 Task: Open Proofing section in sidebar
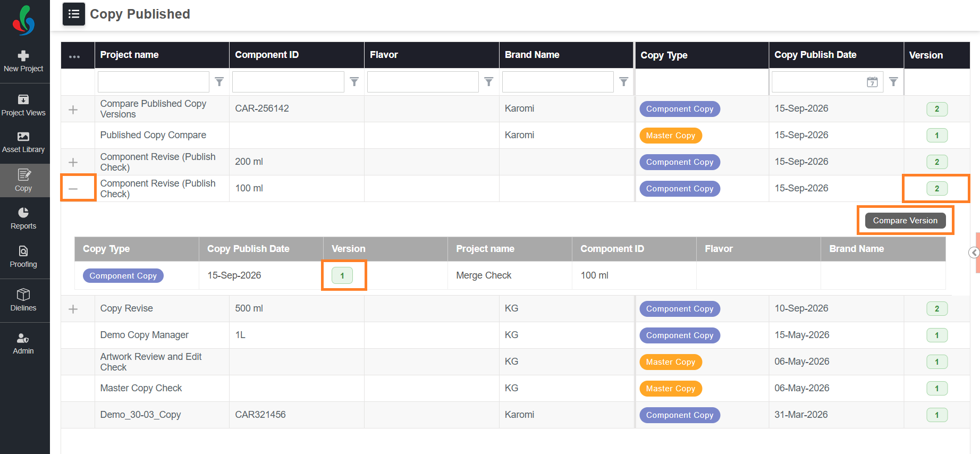pyautogui.click(x=23, y=257)
